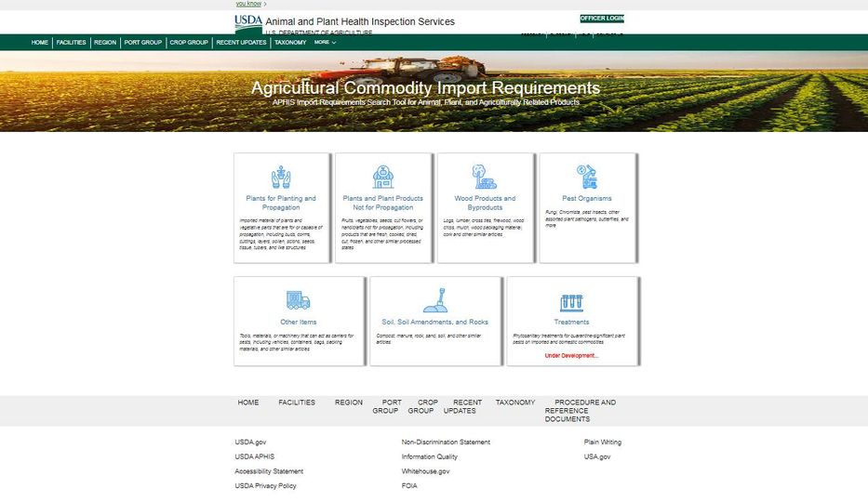Click the tree and logs Wood Products icon
The image size is (868, 502).
(x=485, y=177)
